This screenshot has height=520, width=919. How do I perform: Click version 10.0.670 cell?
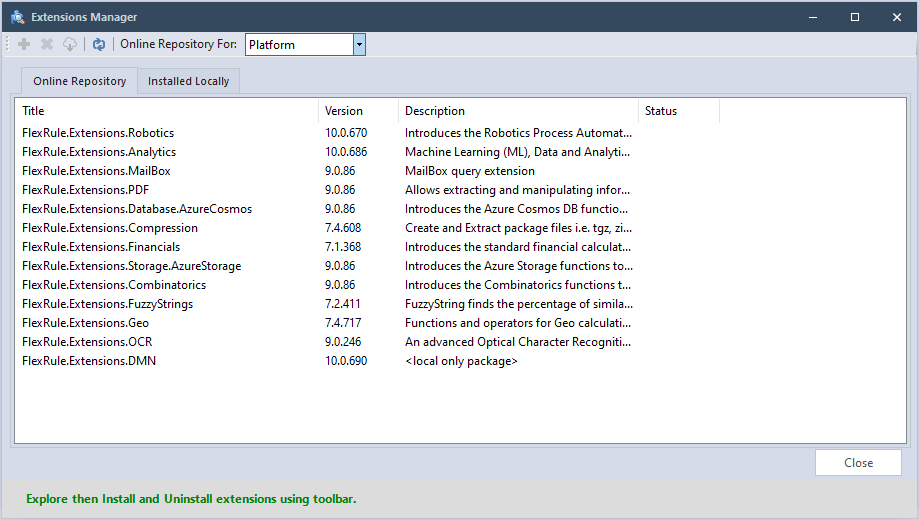tap(346, 133)
